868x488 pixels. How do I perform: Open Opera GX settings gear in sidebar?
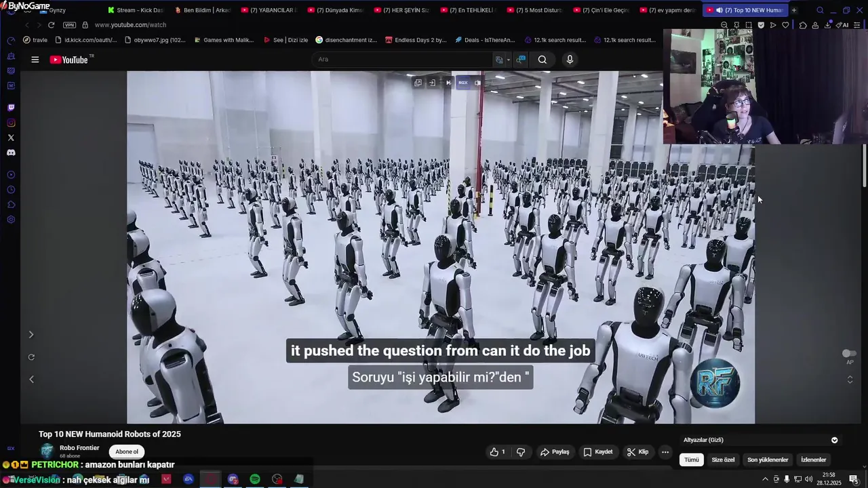[x=11, y=220]
